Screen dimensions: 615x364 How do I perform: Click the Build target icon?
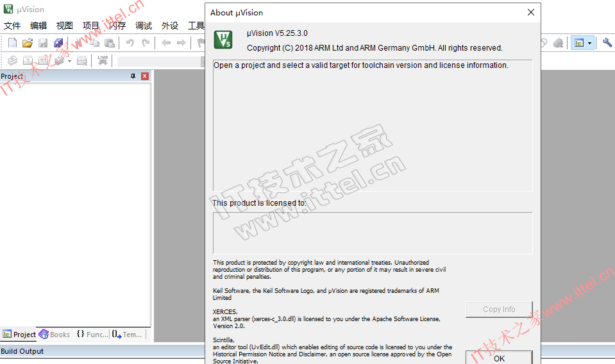(x=28, y=60)
